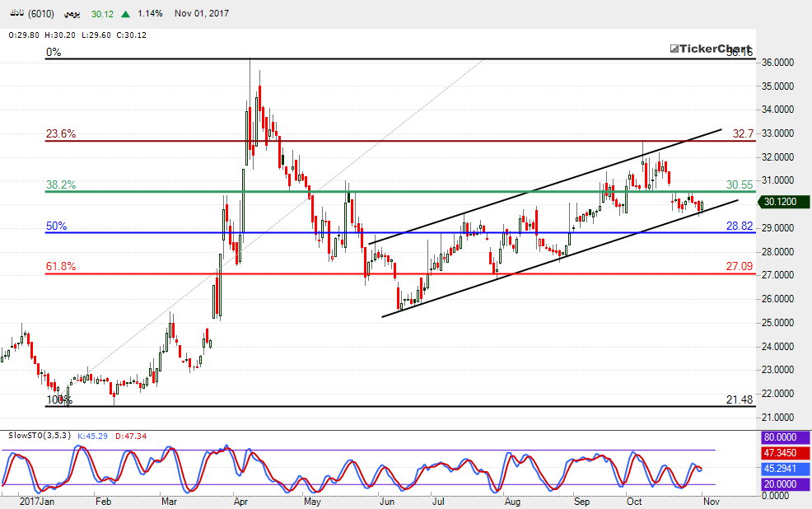
Task: Select the 38.2% Fibonacci level label
Action: pyautogui.click(x=61, y=185)
